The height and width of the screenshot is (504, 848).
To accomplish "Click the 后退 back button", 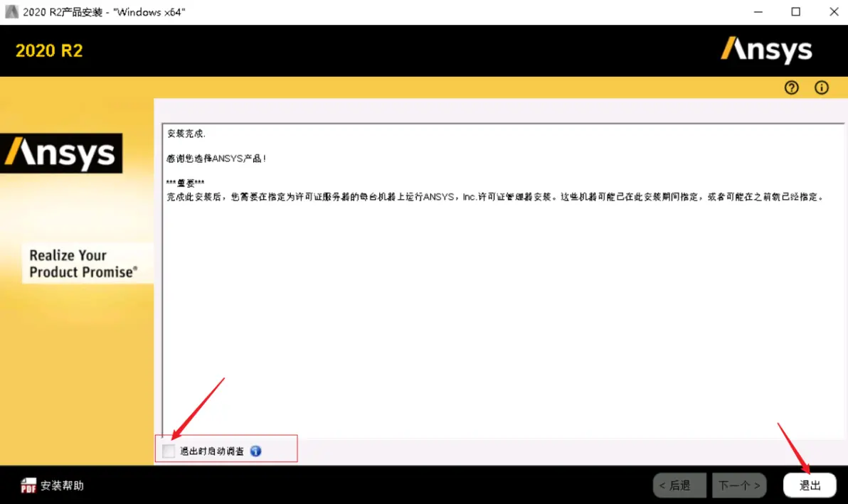I will 679,486.
